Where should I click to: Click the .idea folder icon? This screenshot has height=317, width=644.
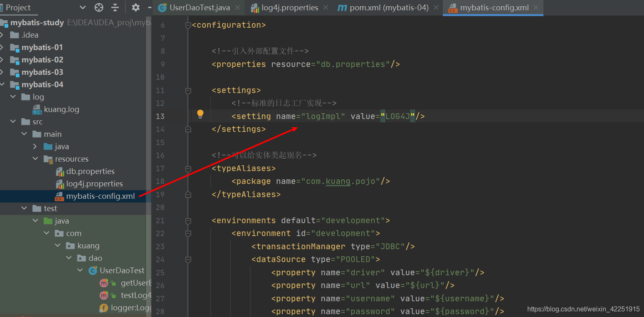[14, 35]
